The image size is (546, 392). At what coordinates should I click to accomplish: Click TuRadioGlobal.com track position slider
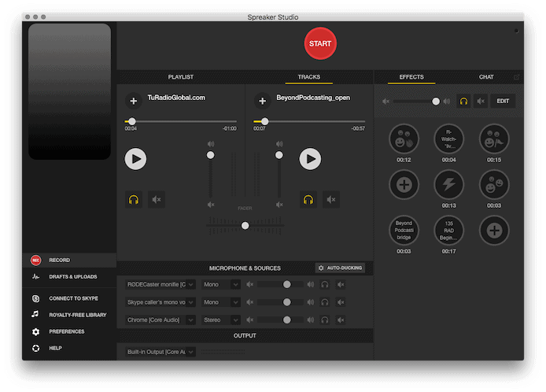pyautogui.click(x=181, y=121)
